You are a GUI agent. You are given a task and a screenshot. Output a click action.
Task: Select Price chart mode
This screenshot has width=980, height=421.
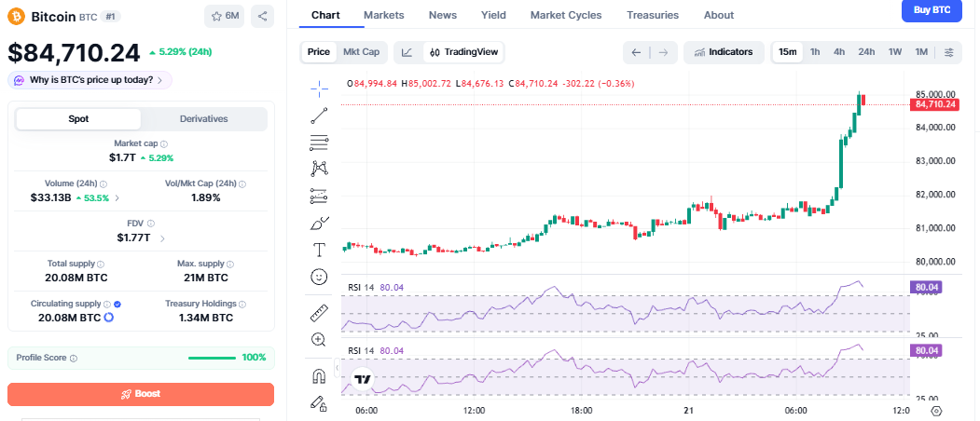[x=319, y=52]
